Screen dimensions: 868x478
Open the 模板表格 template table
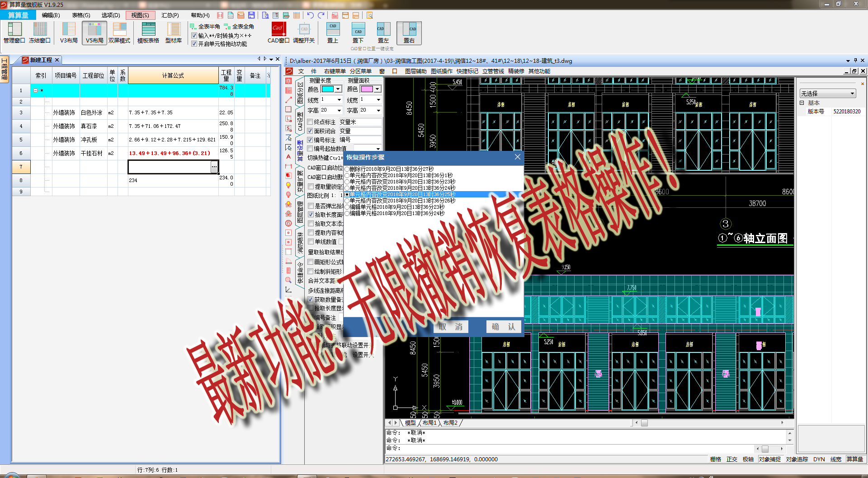tap(148, 33)
